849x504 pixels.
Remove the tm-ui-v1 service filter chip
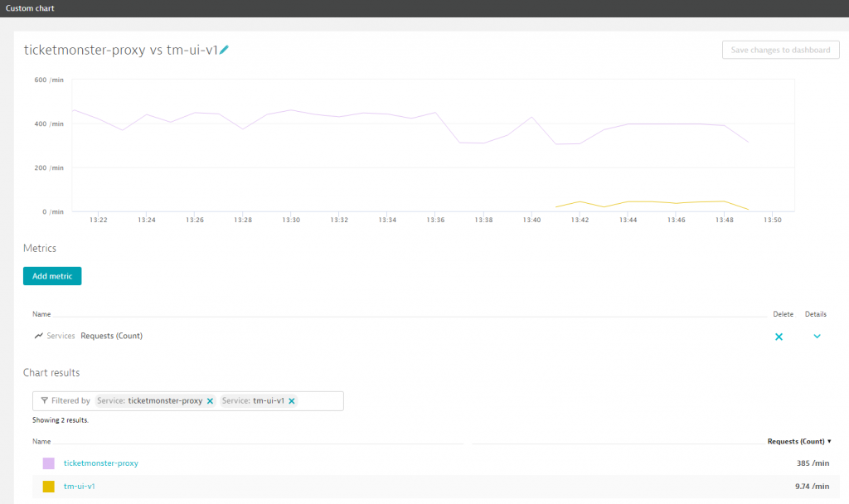coord(292,401)
